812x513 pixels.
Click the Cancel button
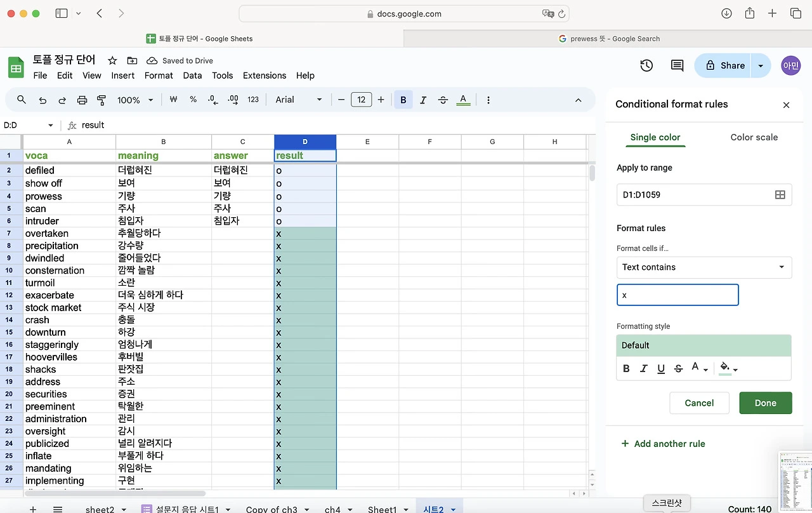click(700, 403)
